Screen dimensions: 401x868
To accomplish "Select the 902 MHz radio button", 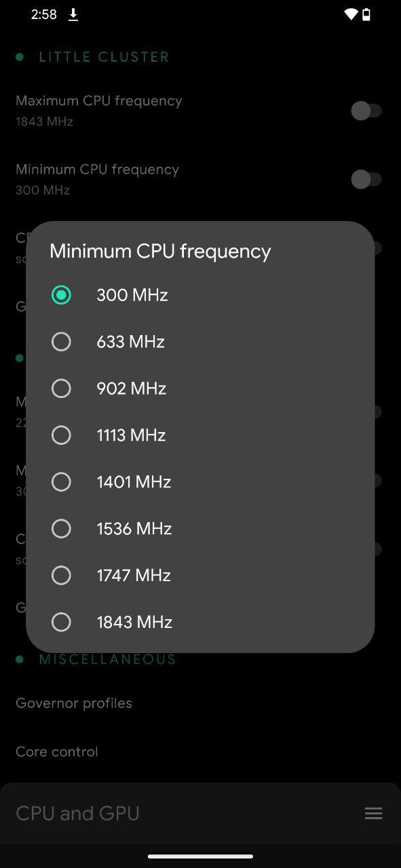I will tap(200, 389).
